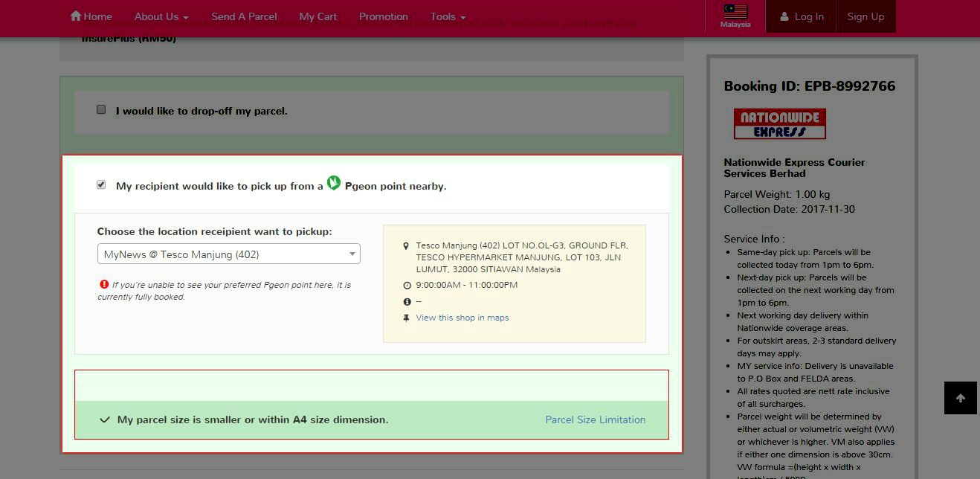980x479 pixels.
Task: Click the Malaysia flag icon
Action: pos(735,12)
